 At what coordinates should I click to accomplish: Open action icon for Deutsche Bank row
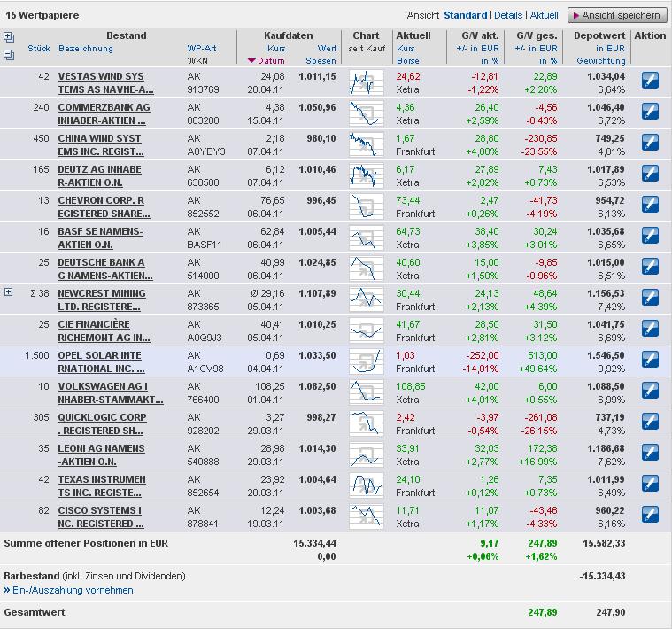click(650, 266)
